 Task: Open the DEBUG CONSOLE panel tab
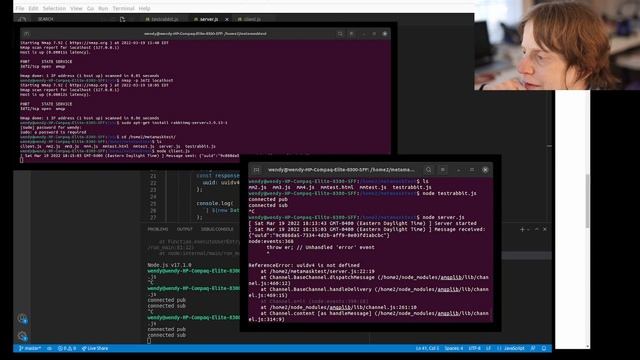click(x=217, y=229)
